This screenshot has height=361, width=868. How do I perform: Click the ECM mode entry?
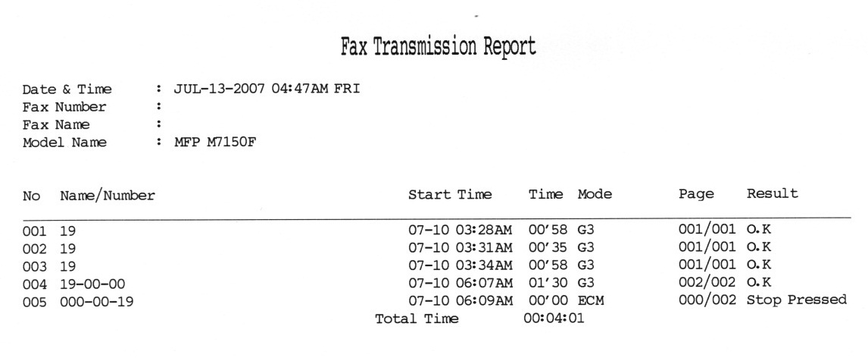tap(591, 300)
